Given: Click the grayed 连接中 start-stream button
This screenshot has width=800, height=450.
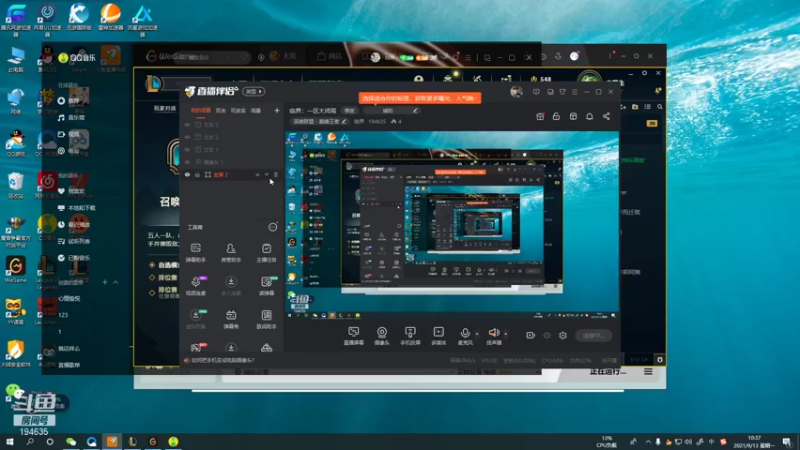Looking at the screenshot, I should [593, 335].
